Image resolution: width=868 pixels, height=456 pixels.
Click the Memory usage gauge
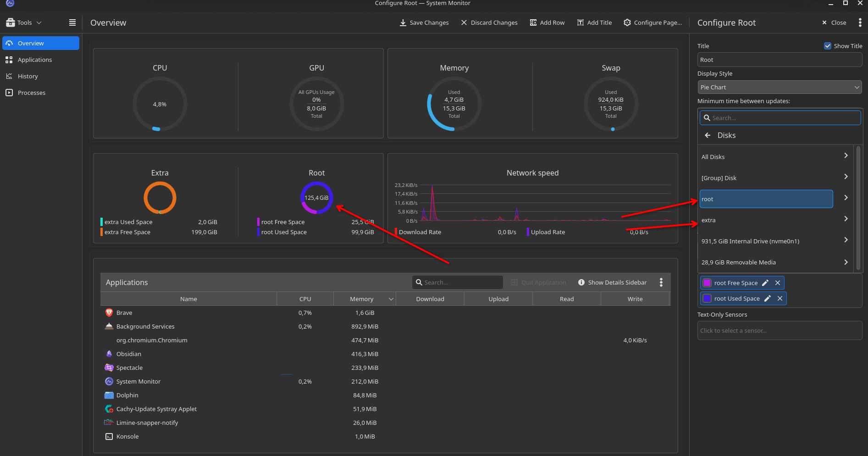tap(454, 104)
